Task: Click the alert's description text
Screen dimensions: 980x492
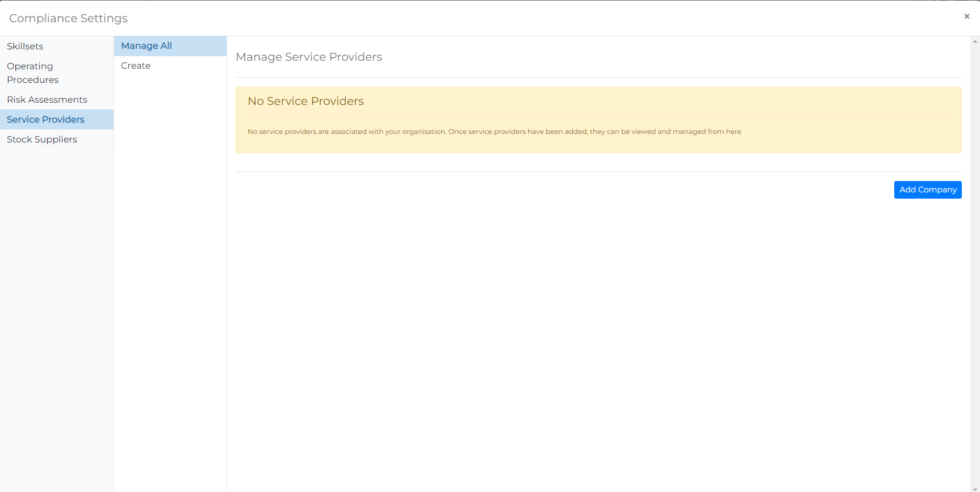Action: (x=494, y=132)
